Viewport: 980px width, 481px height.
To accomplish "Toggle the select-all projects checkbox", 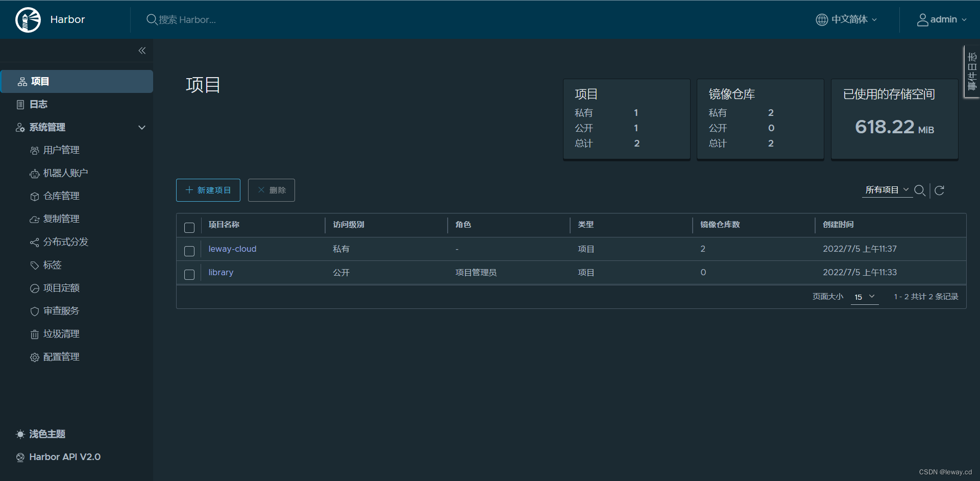I will [189, 228].
